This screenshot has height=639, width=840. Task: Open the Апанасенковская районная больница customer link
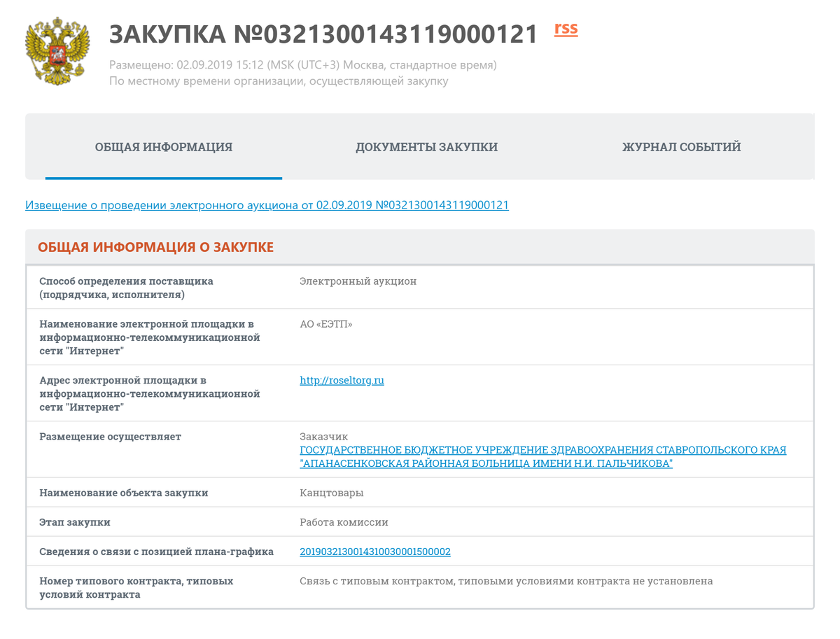click(542, 457)
